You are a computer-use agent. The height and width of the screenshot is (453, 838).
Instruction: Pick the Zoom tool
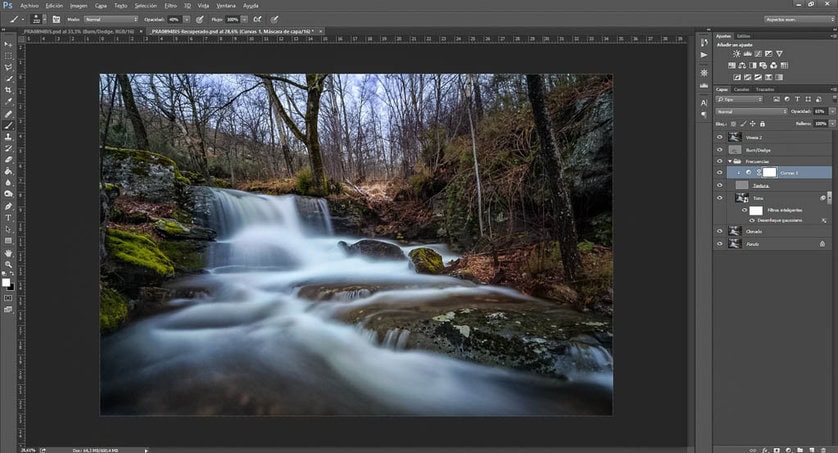[9, 265]
